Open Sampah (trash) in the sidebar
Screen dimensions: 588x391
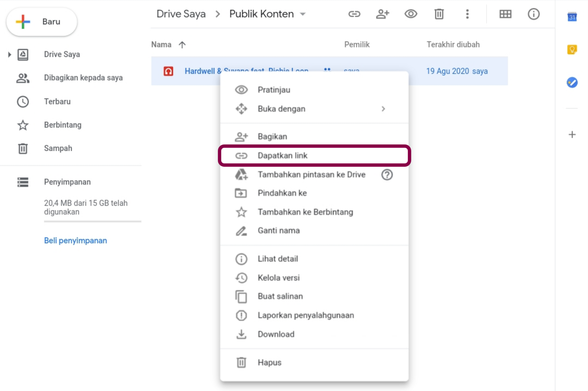pos(58,148)
